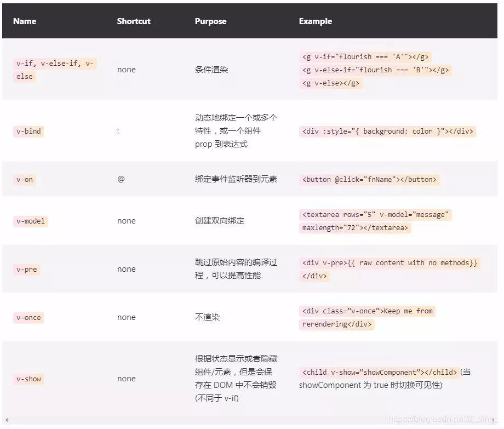Click the textarea rows v-model code example
Image resolution: width=504 pixels, height=429 pixels.
tap(375, 215)
